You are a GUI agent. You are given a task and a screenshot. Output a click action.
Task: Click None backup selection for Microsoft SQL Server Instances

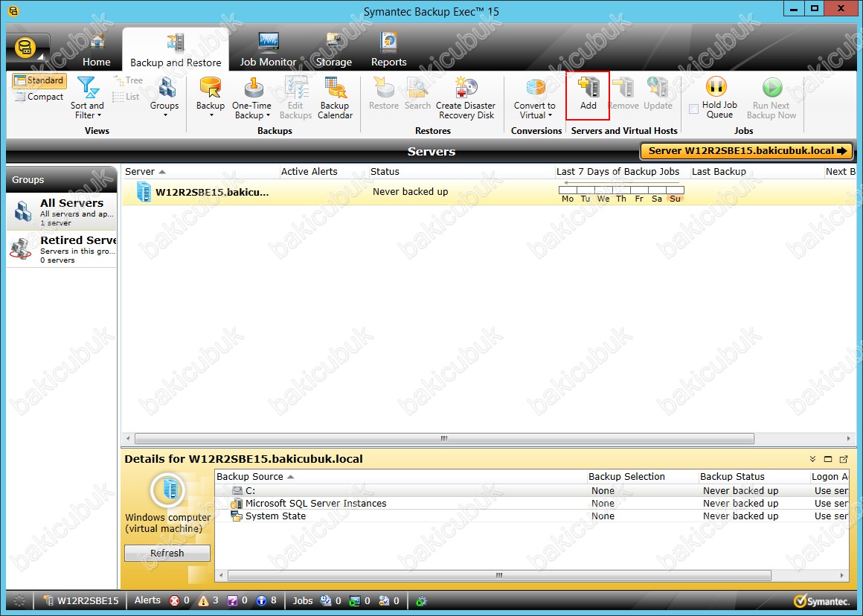(x=603, y=503)
